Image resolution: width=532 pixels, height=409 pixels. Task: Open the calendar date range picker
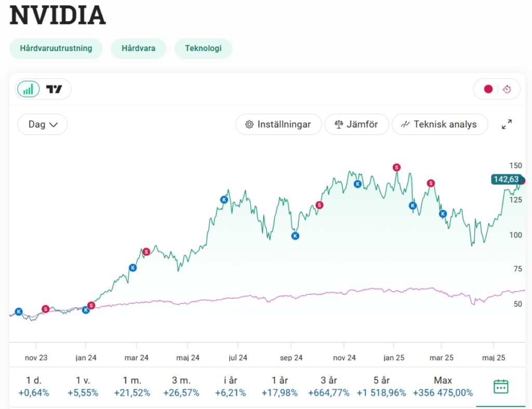click(x=501, y=387)
